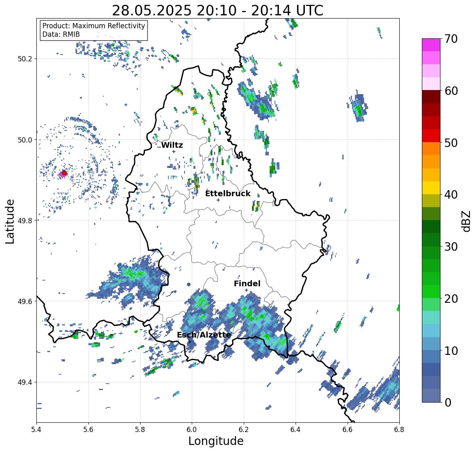Click the Longitude axis label
This screenshot has height=451, width=476.
tap(216, 441)
